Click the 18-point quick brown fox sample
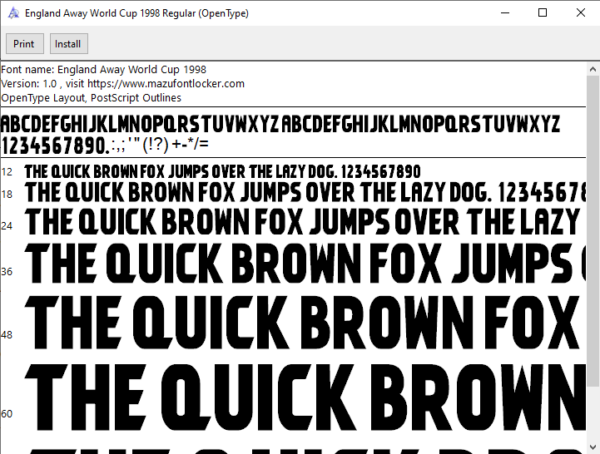 pyautogui.click(x=305, y=192)
